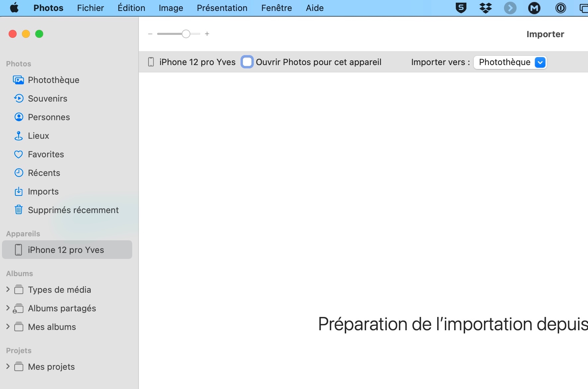This screenshot has height=389, width=588.
Task: Expand the Albums partagés group
Action: tap(8, 308)
